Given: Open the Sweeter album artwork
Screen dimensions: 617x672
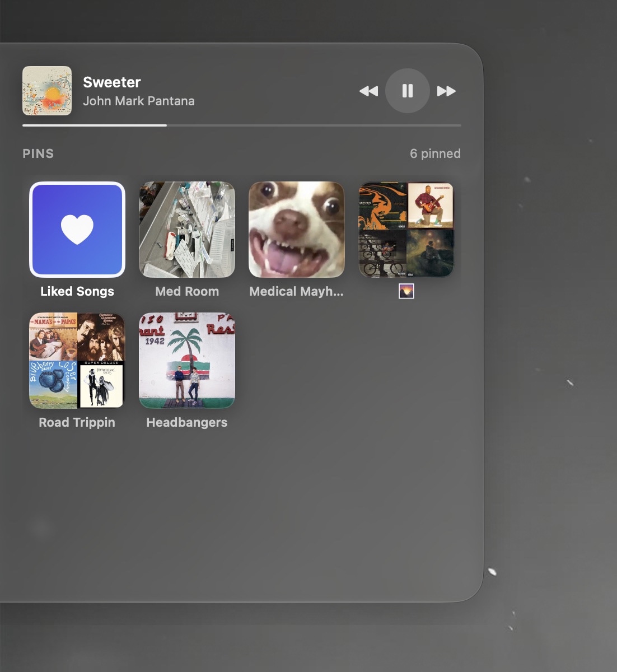Looking at the screenshot, I should [47, 91].
